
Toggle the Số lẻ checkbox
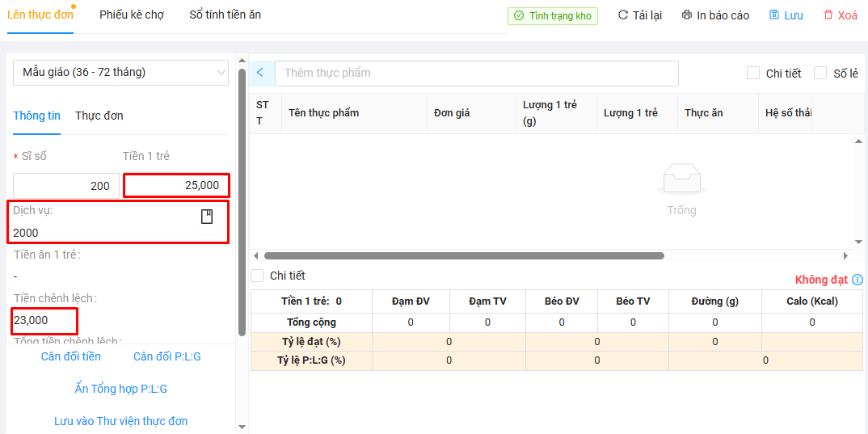coord(820,73)
